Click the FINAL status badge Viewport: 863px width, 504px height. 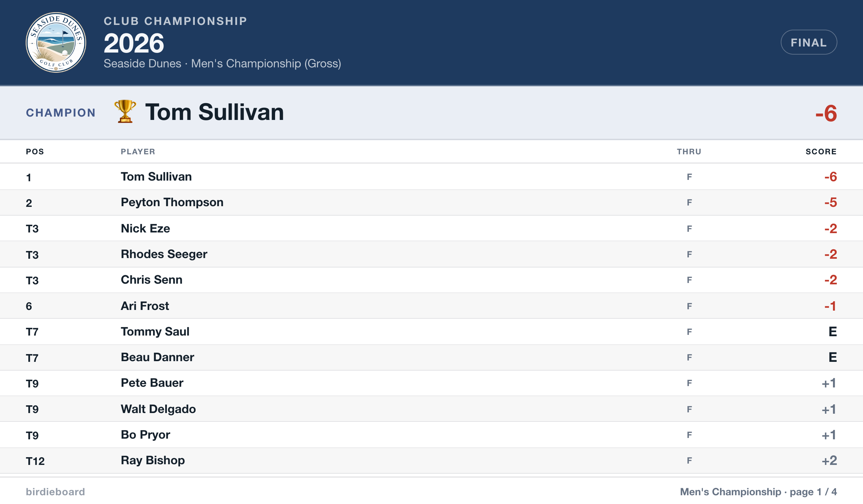(x=808, y=42)
